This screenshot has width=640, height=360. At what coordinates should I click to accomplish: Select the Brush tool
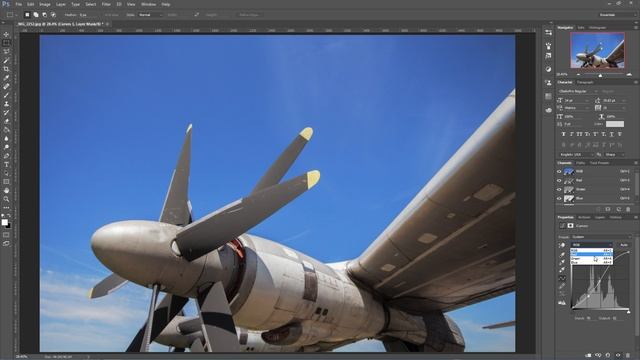[x=6, y=95]
